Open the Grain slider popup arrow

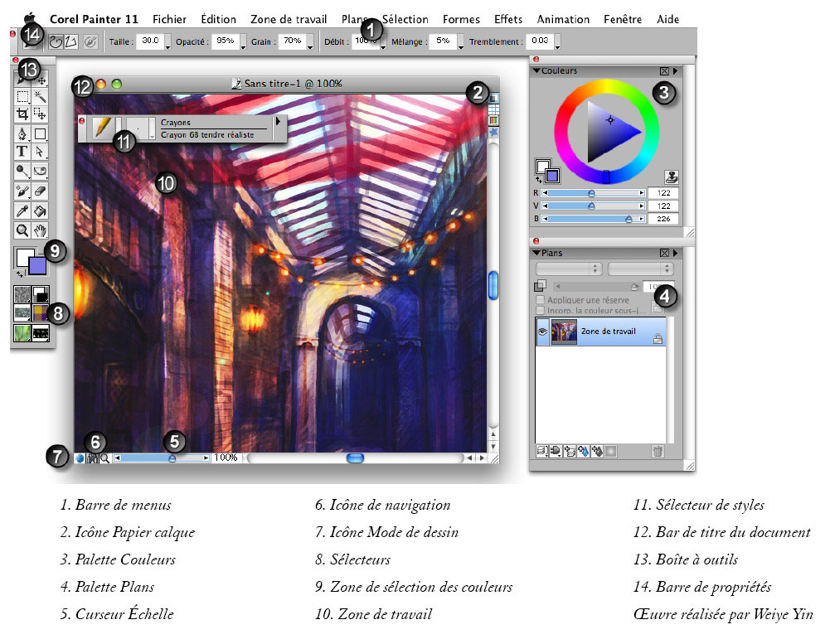coord(310,42)
